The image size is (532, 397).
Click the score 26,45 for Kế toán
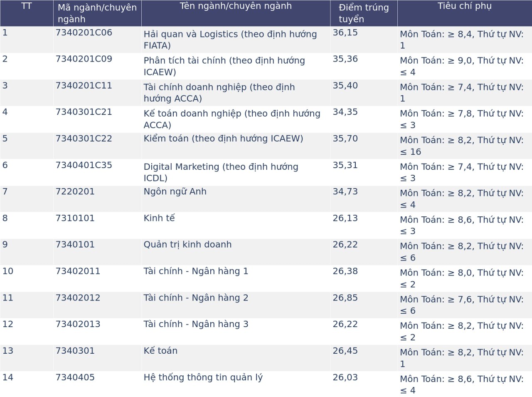(345, 351)
